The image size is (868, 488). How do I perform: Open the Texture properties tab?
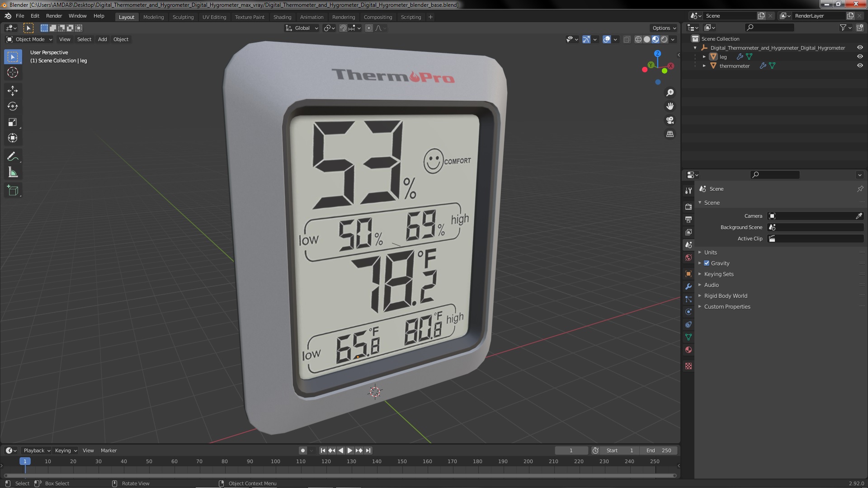(x=689, y=366)
